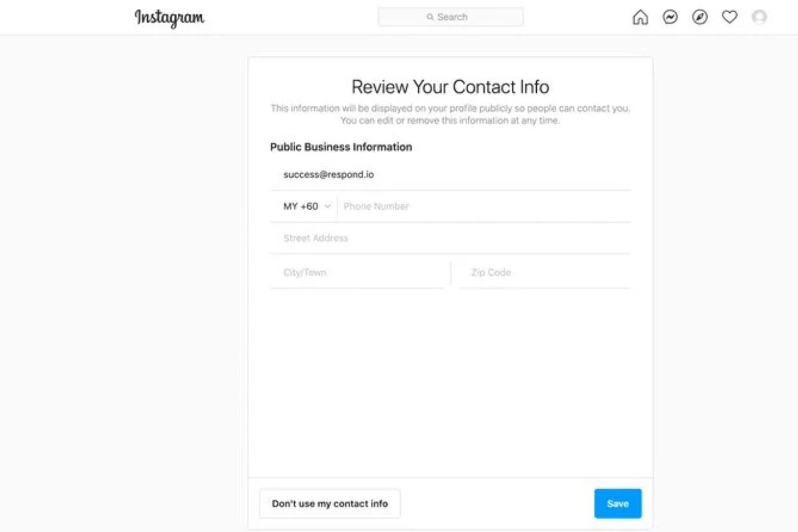Click the Instagram wordmark logo
This screenshot has height=532, width=798.
click(x=169, y=18)
